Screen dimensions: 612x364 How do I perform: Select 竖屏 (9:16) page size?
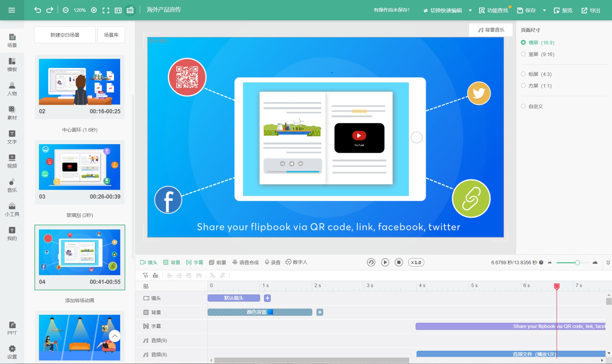[537, 54]
